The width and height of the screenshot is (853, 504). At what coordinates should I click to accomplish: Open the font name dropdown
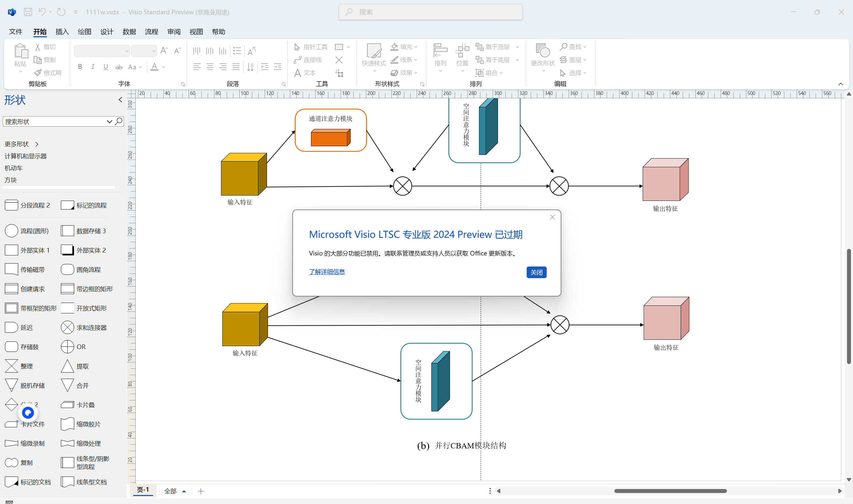(x=127, y=51)
